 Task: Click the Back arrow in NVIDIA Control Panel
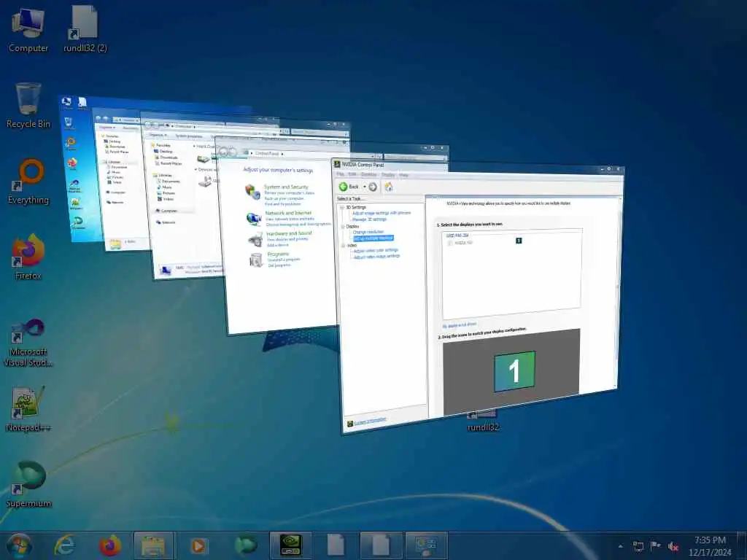[343, 187]
